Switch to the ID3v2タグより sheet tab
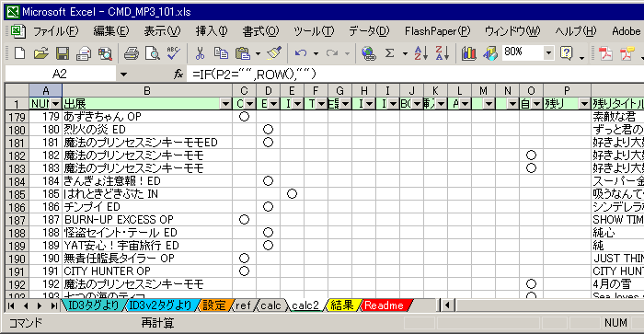This screenshot has width=644, height=334. tap(160, 305)
